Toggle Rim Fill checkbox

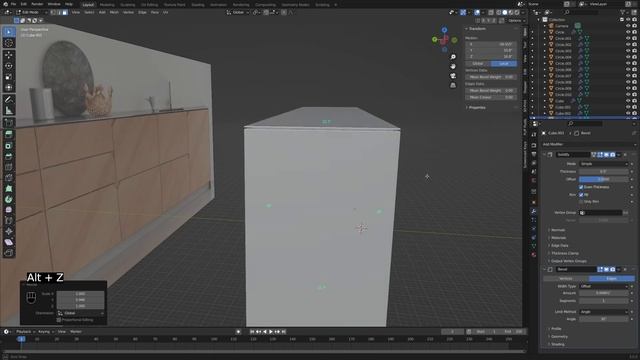pos(581,195)
